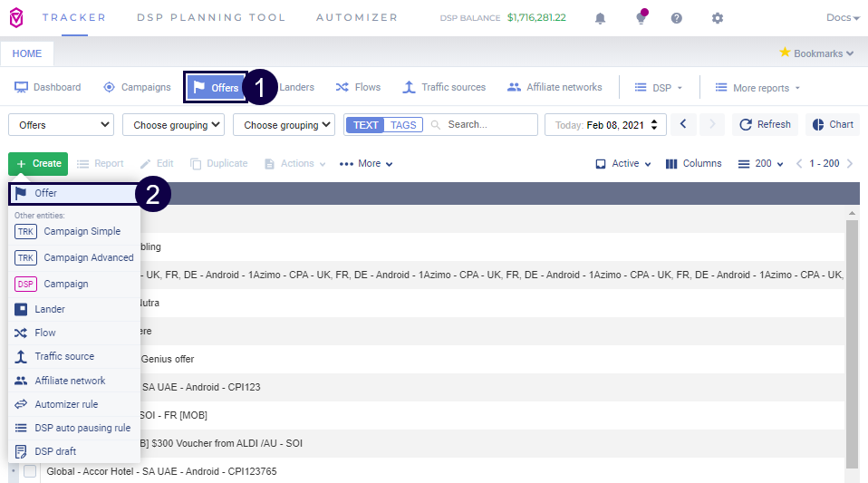
Task: Open the Active status filter dropdown
Action: click(623, 164)
